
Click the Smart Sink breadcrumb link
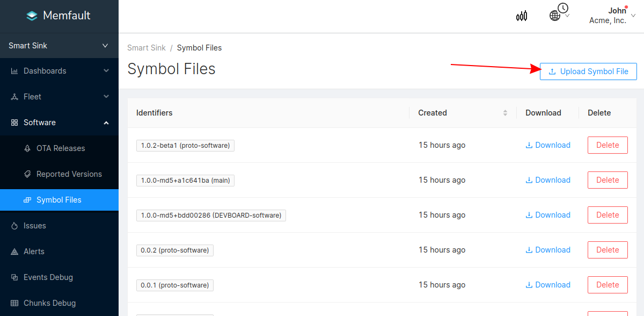click(x=147, y=48)
